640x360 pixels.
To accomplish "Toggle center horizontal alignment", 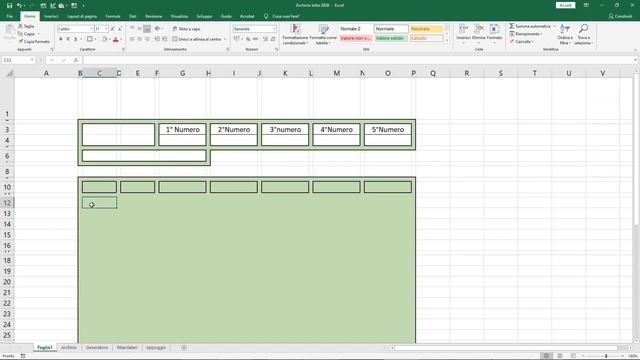I will coord(140,39).
